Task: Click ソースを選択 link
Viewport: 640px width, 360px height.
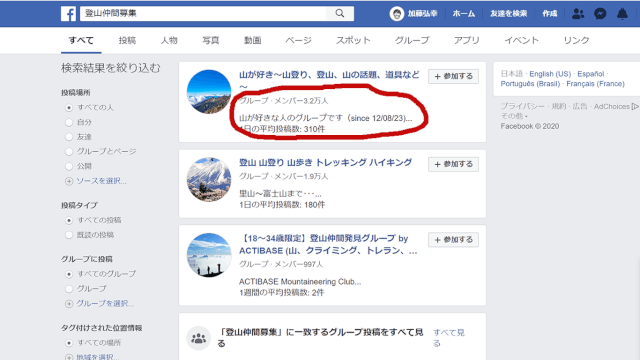Action: pos(101,181)
